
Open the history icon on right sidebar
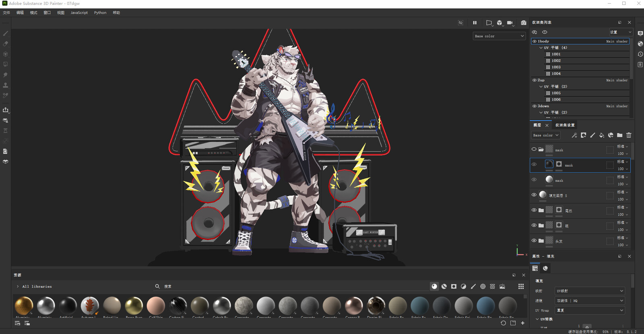point(640,54)
